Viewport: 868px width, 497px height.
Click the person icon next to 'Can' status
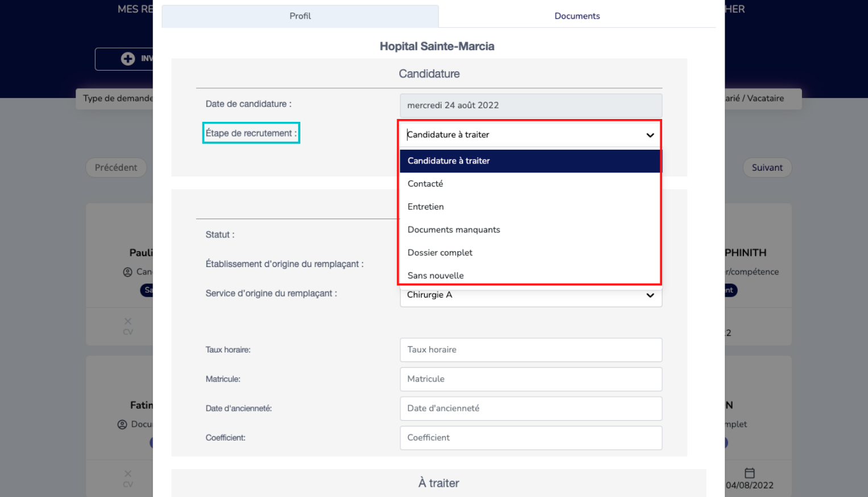pos(128,272)
